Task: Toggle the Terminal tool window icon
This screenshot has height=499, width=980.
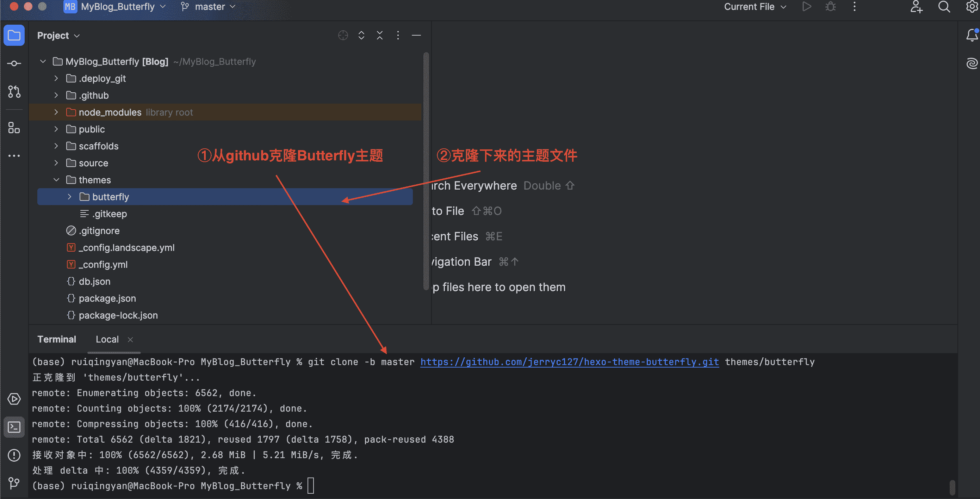Action: tap(14, 427)
